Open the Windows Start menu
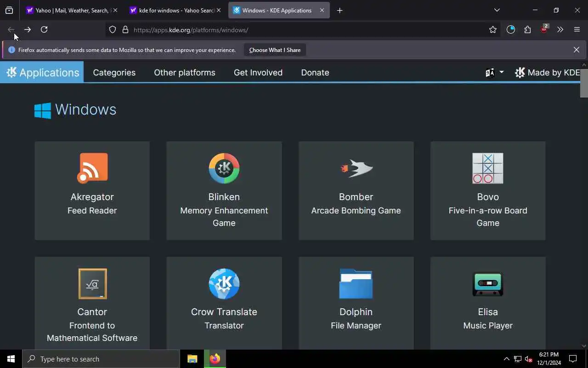The width and height of the screenshot is (588, 368). pyautogui.click(x=11, y=359)
